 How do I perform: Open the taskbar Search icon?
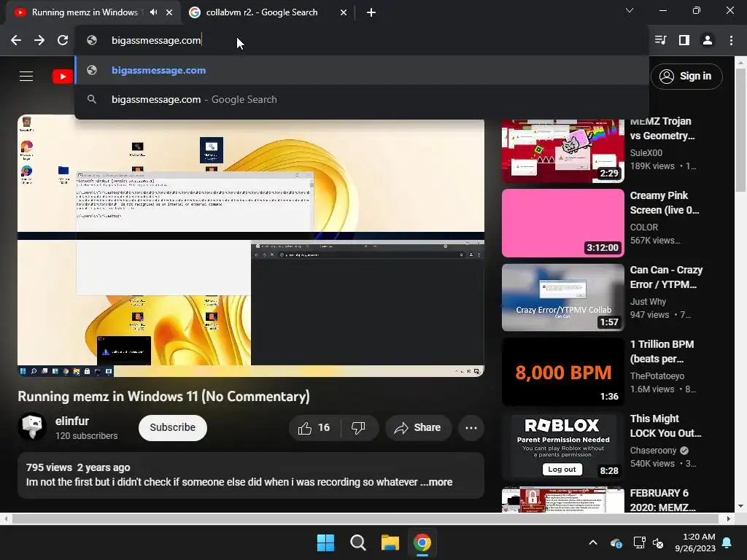click(x=357, y=542)
